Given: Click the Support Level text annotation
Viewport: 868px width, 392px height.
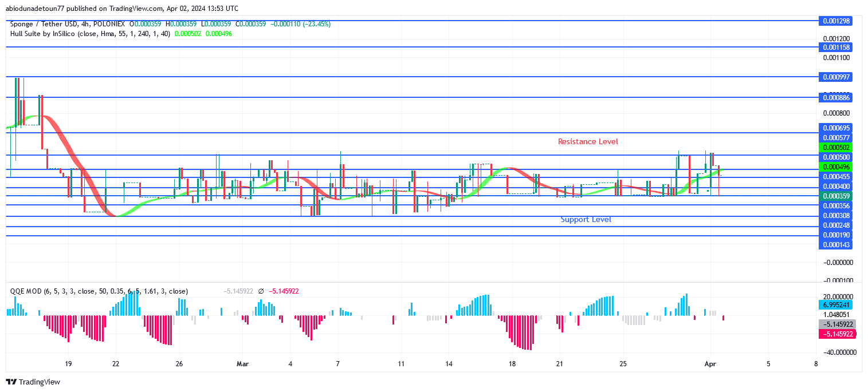Looking at the screenshot, I should pos(586,220).
